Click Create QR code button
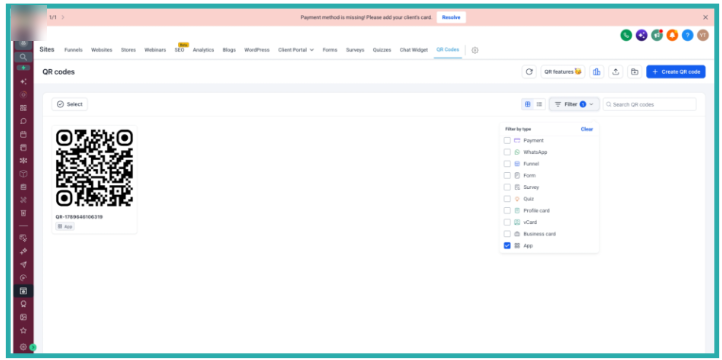This screenshot has width=722, height=360. point(675,72)
